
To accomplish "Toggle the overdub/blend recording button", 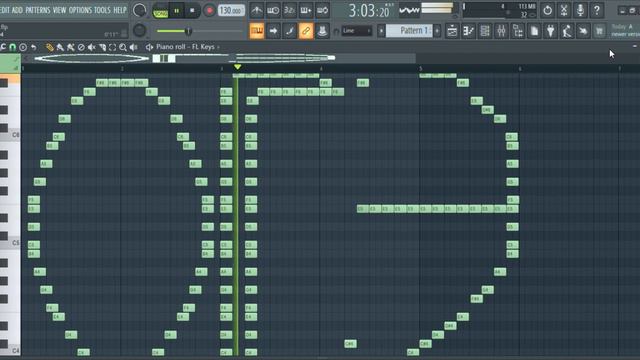I will click(x=306, y=10).
